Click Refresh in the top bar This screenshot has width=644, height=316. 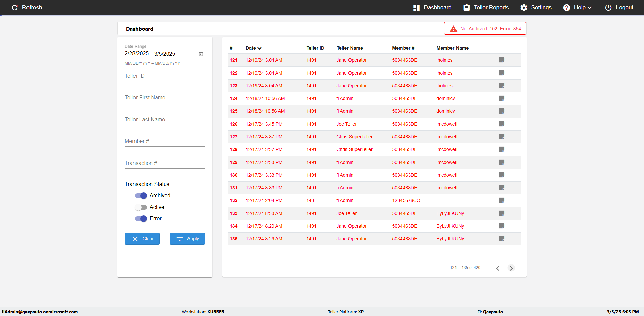click(x=27, y=7)
